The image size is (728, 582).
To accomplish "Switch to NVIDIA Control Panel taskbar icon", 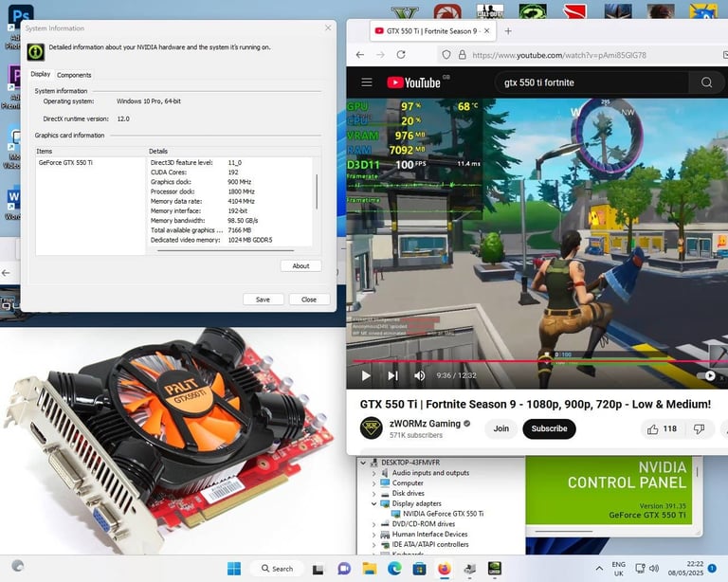I will [x=495, y=569].
